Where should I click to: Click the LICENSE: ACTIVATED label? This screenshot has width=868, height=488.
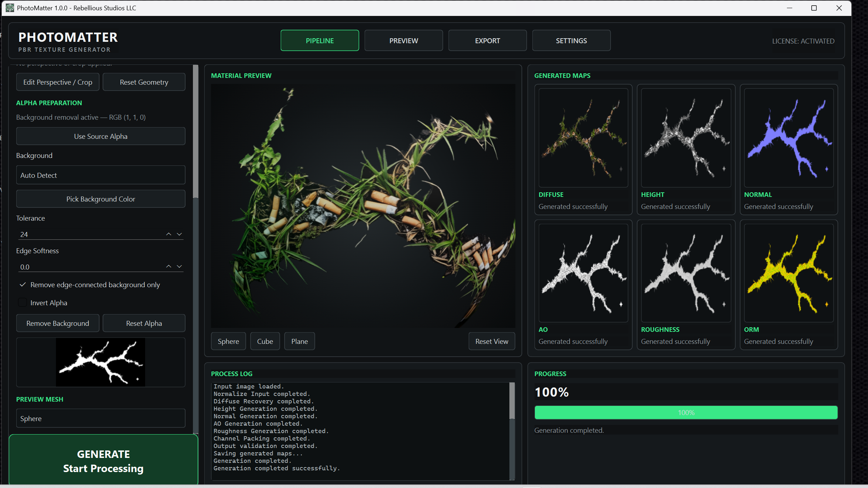(803, 41)
